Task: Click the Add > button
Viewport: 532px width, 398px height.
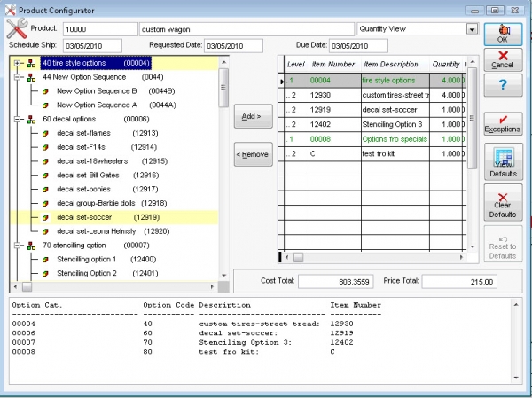Action: 253,116
